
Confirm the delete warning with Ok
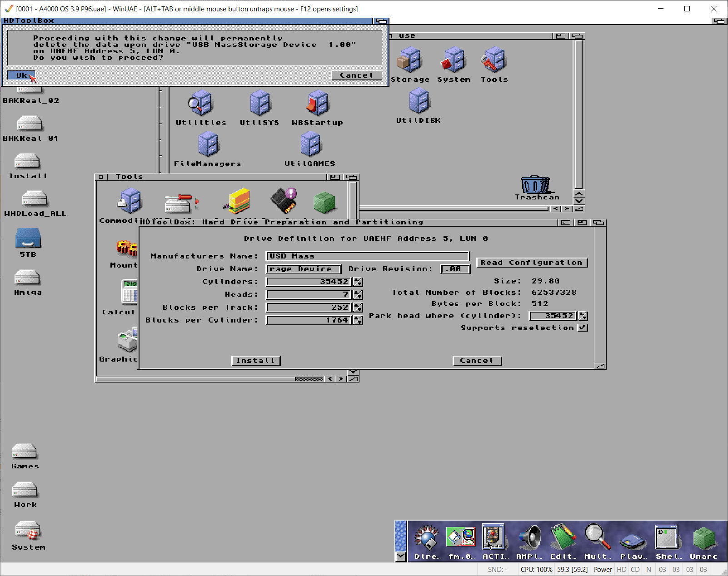pyautogui.click(x=21, y=75)
